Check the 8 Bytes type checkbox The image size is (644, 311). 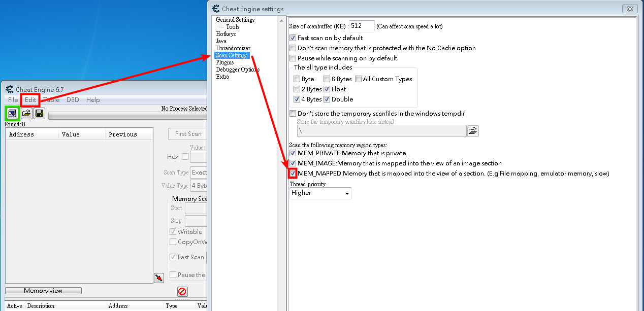click(x=327, y=79)
